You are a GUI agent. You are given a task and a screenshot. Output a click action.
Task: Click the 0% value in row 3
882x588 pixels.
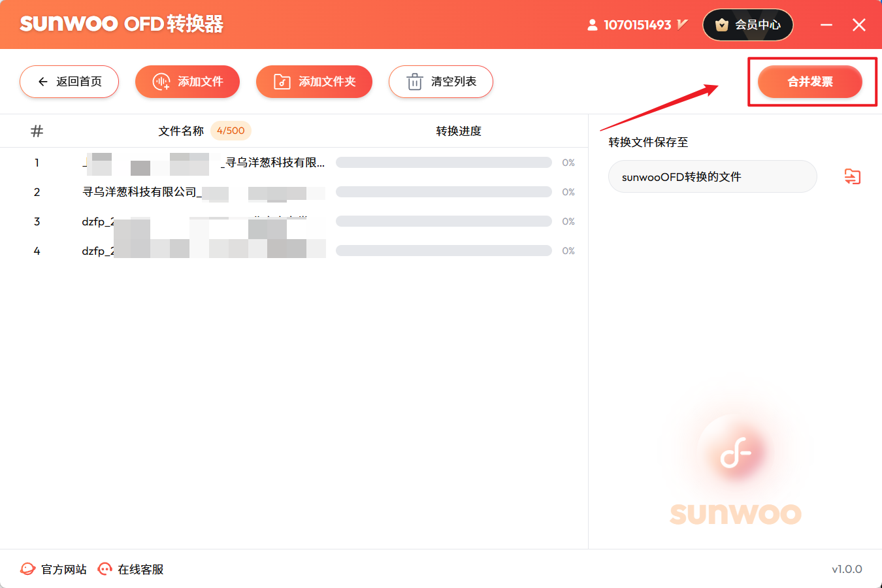568,221
